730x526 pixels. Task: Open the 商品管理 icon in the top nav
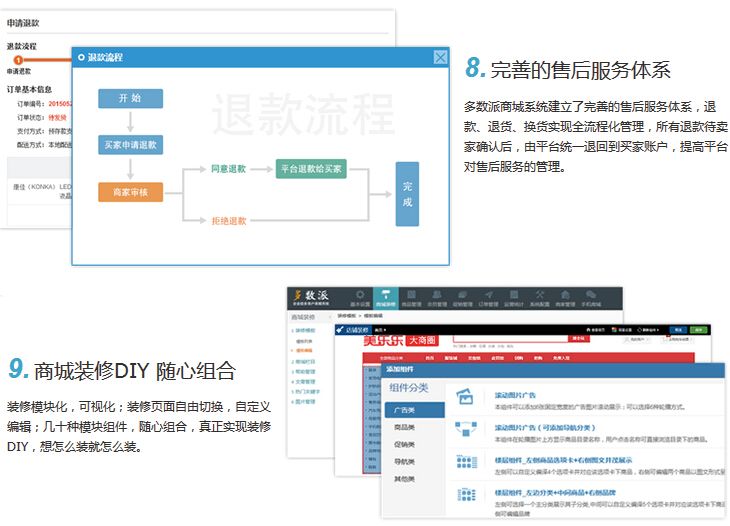coord(412,298)
